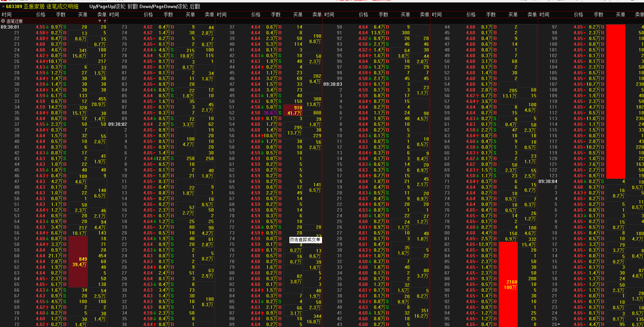
Task: Open the filter funnel icon in the 逐笔还原 row
Action: pos(99,21)
